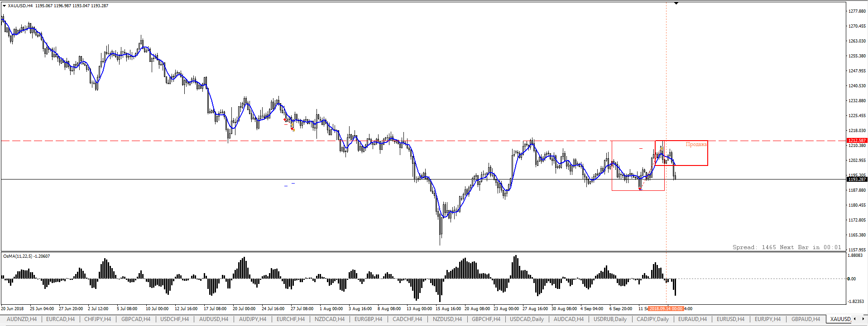This screenshot has height=326, width=868.
Task: Click the 1 Aug 00:00 time label
Action: 331,309
